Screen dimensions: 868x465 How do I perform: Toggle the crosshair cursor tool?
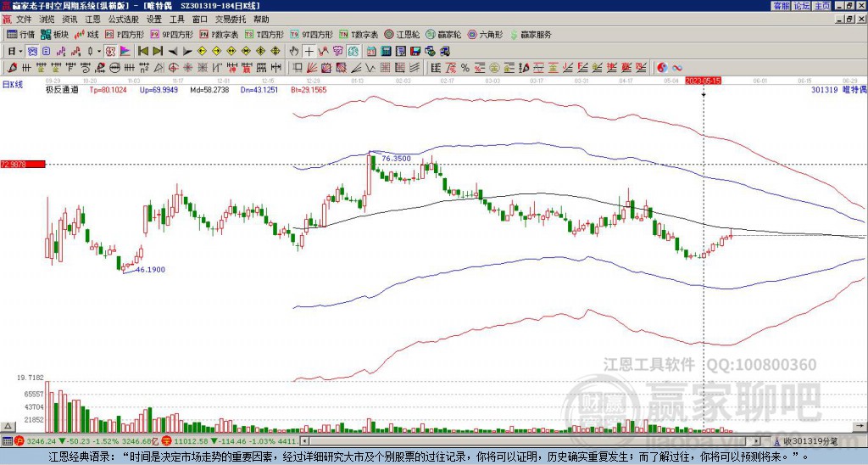[x=309, y=51]
